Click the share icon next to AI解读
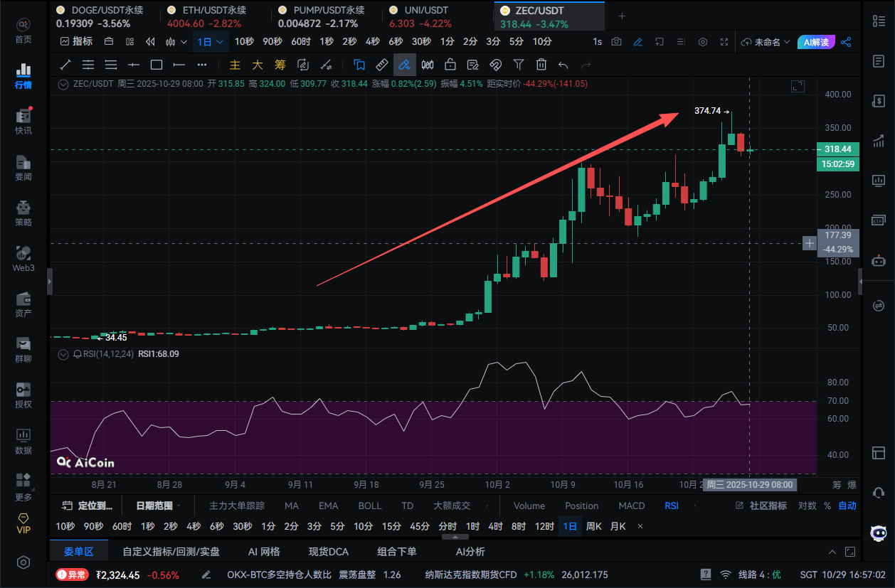This screenshot has width=895, height=588. [846, 42]
